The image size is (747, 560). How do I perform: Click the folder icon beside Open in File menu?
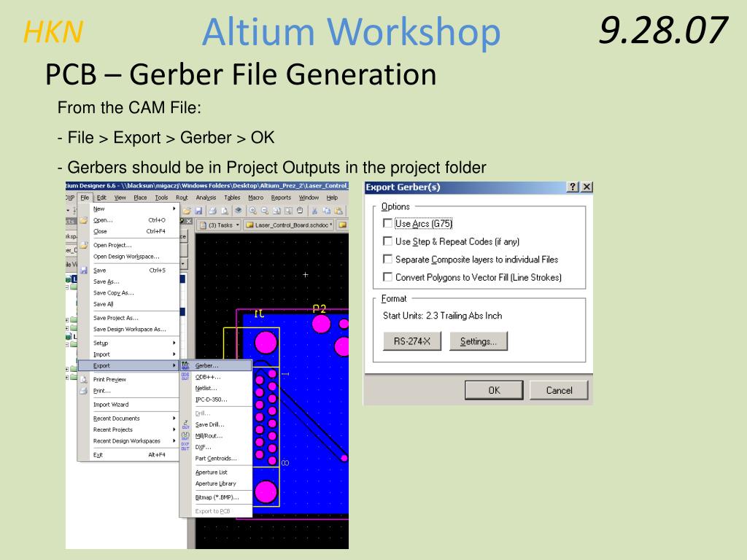(x=83, y=220)
